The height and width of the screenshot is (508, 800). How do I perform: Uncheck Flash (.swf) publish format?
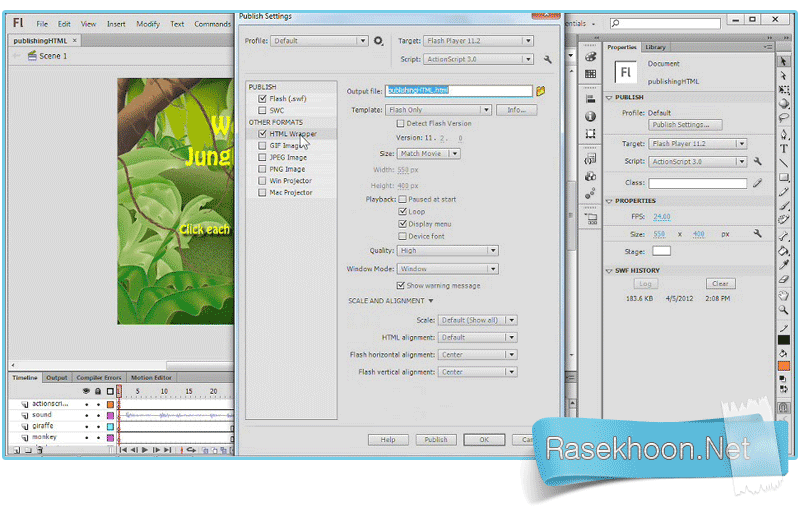262,98
